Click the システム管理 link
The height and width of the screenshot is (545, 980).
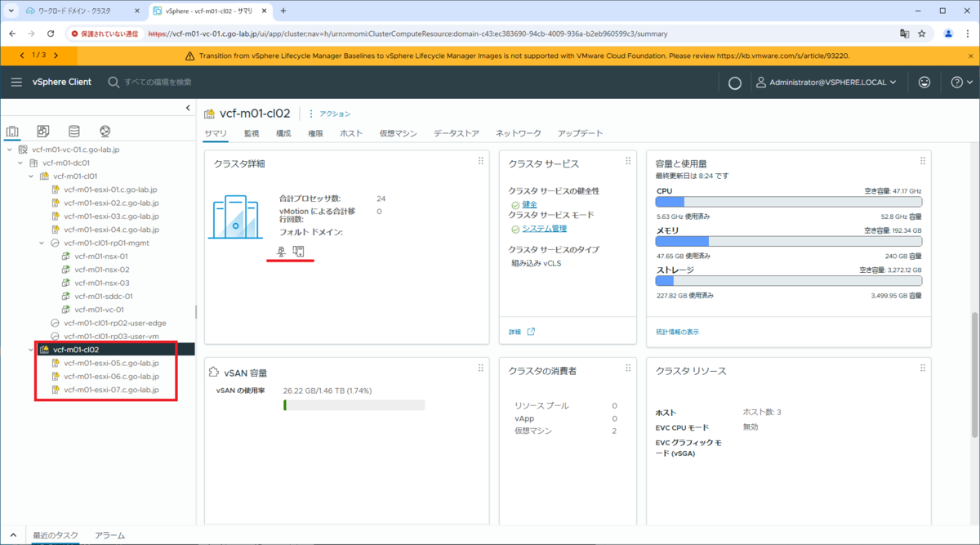[x=544, y=228]
